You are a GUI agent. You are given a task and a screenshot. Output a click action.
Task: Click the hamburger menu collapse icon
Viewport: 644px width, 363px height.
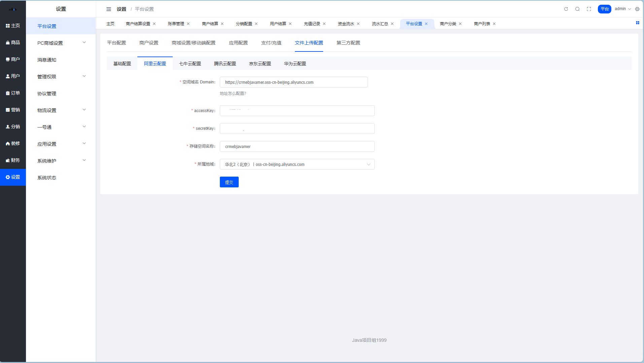[109, 9]
